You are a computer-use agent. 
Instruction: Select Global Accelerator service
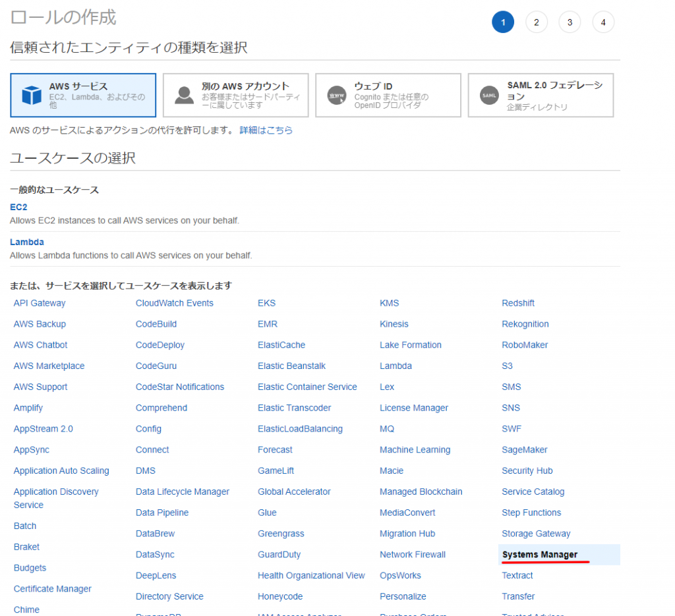(x=294, y=491)
